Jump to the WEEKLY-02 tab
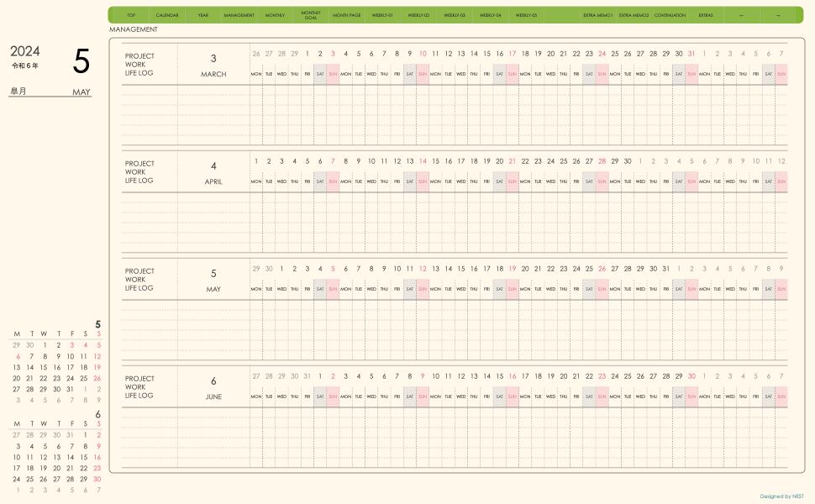Image resolution: width=815 pixels, height=504 pixels. [x=418, y=15]
